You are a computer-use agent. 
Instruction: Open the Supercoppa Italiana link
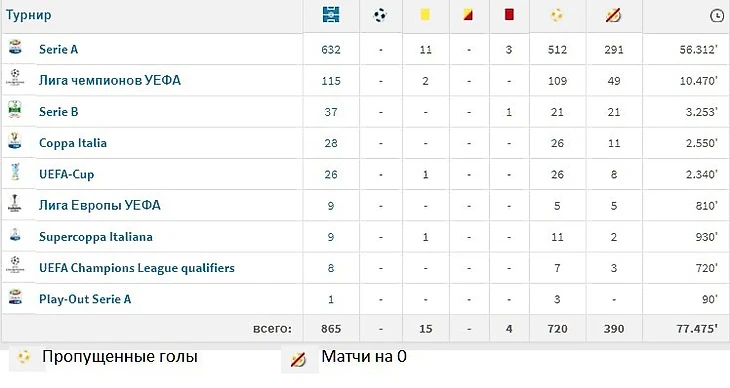[x=96, y=237]
